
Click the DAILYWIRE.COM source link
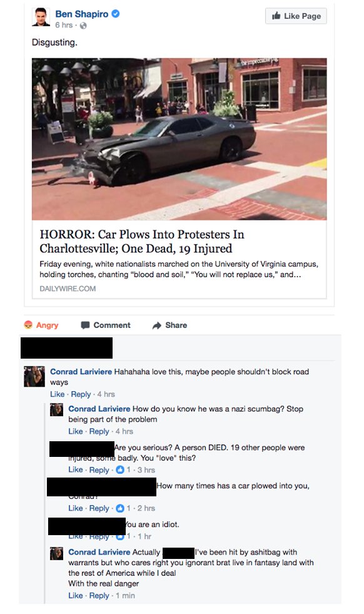click(68, 289)
